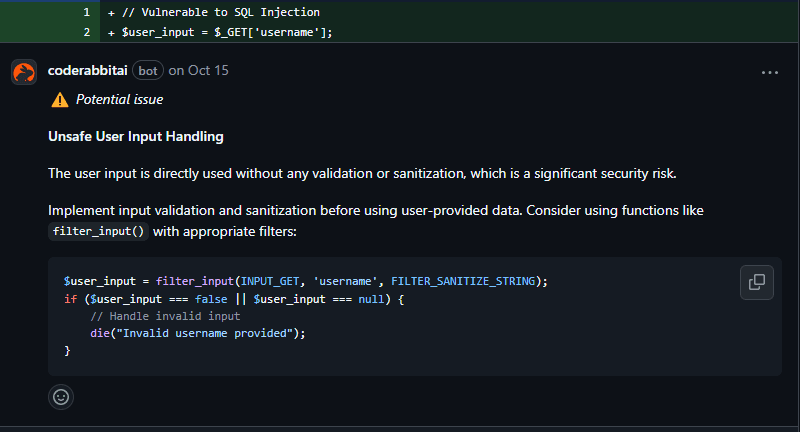Select diff line number 2

86,32
